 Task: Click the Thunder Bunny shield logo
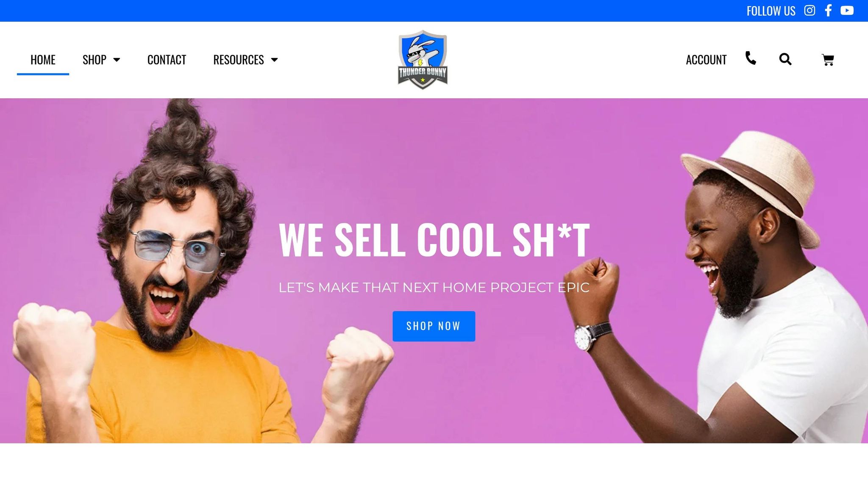pos(423,60)
